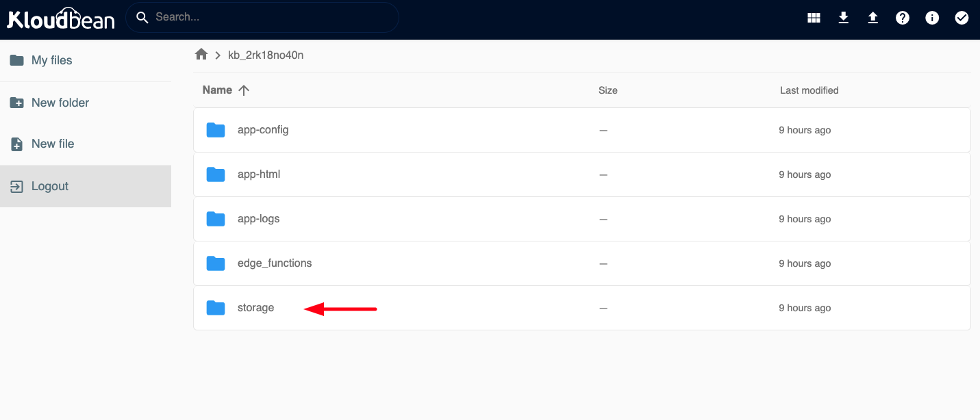Click the select checkmark circle icon
Image resolution: width=980 pixels, height=420 pixels.
click(962, 18)
